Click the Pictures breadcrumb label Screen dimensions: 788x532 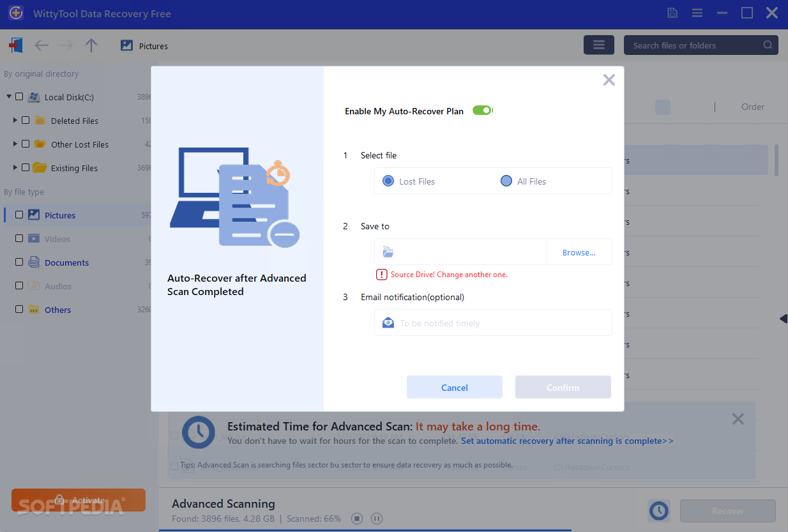153,46
